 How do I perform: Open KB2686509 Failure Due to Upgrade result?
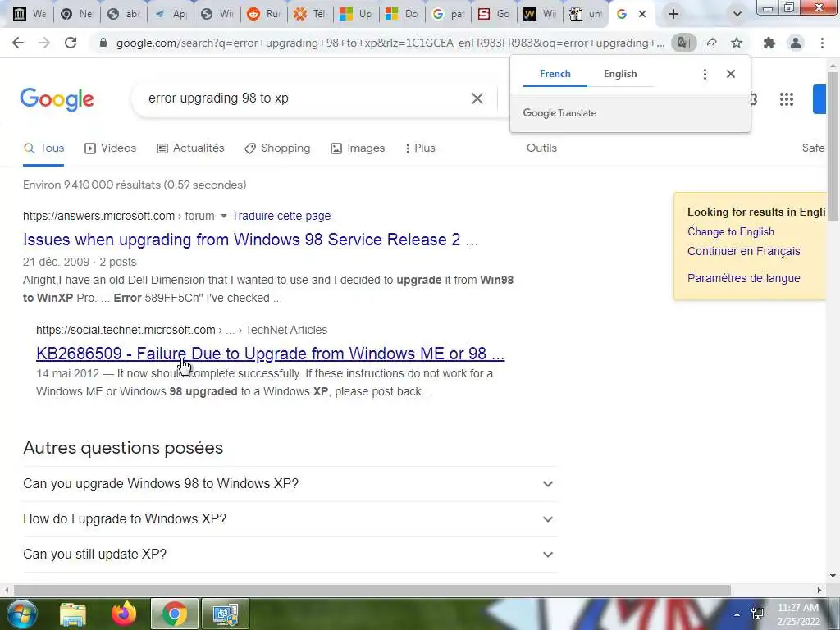270,354
